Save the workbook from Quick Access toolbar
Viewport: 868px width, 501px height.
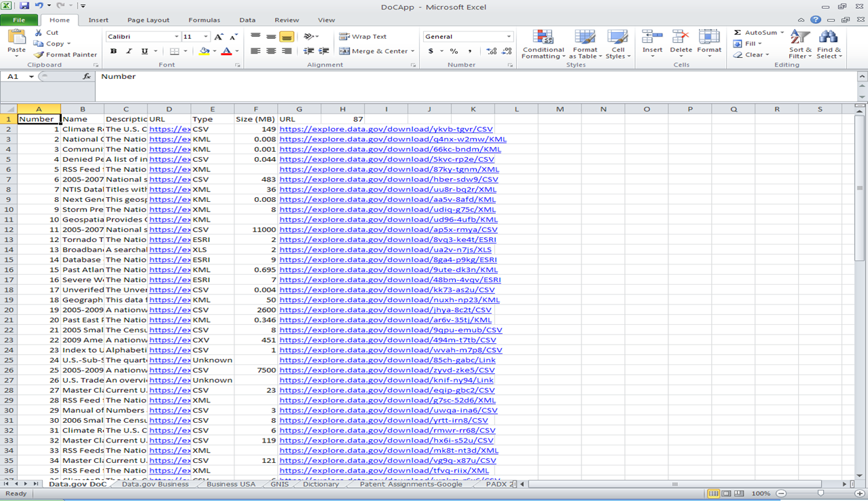coord(24,5)
